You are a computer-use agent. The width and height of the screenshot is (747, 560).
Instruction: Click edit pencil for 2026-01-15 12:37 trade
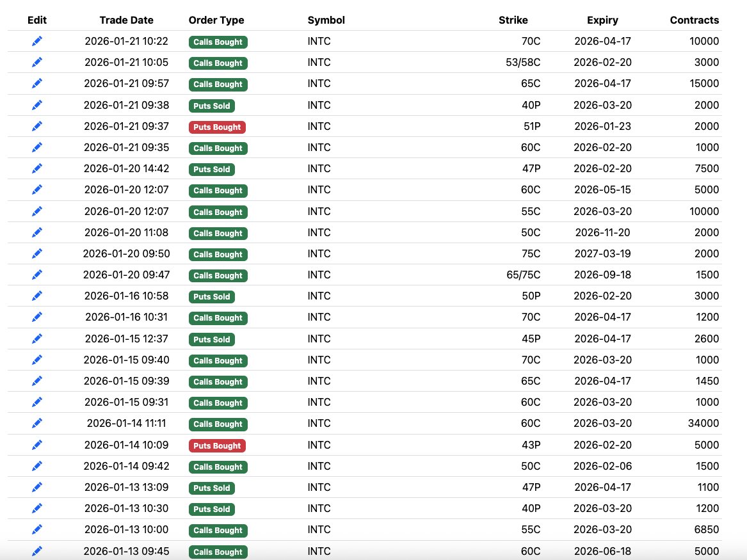(36, 339)
